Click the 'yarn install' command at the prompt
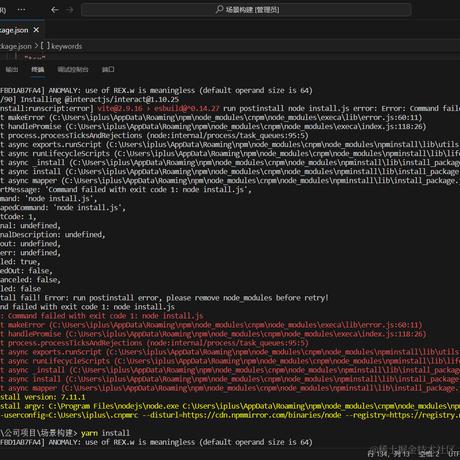460x460 pixels. (105, 433)
